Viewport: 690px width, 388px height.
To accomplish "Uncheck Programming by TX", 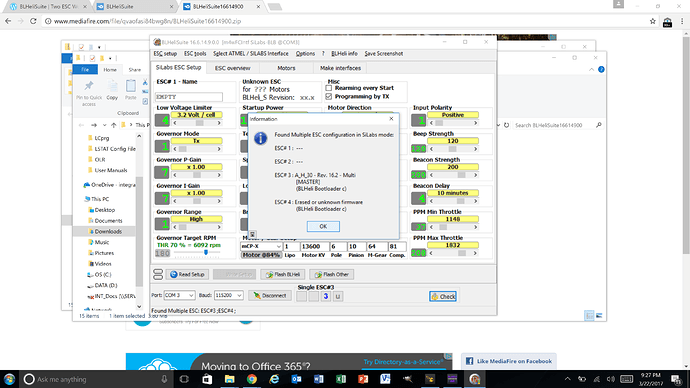I will pyautogui.click(x=329, y=96).
